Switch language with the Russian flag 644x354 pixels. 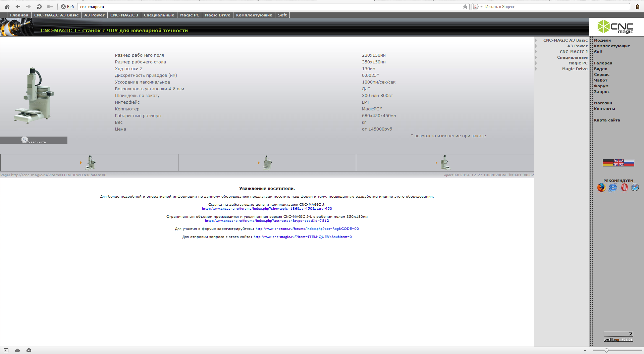(629, 163)
